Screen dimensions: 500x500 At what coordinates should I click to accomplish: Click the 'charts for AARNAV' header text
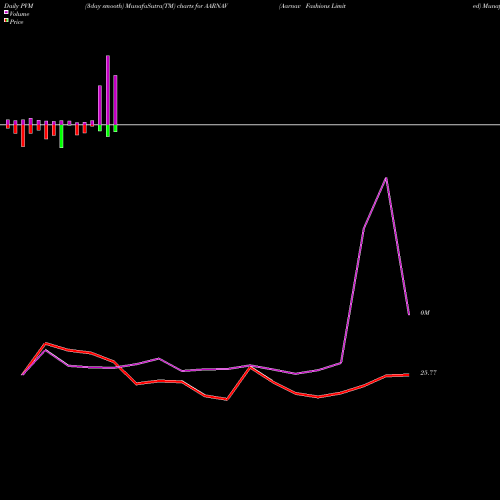click(x=202, y=6)
